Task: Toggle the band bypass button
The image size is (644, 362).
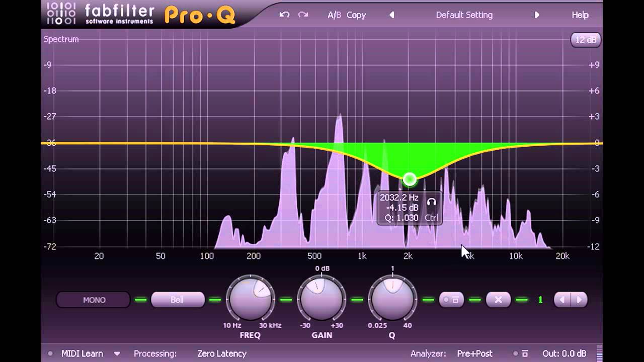Action: point(451,300)
